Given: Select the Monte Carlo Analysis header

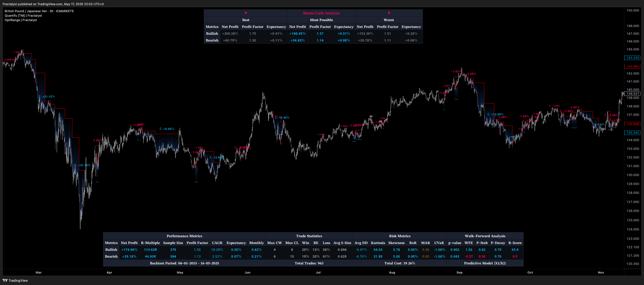Looking at the screenshot, I should pos(321,13).
